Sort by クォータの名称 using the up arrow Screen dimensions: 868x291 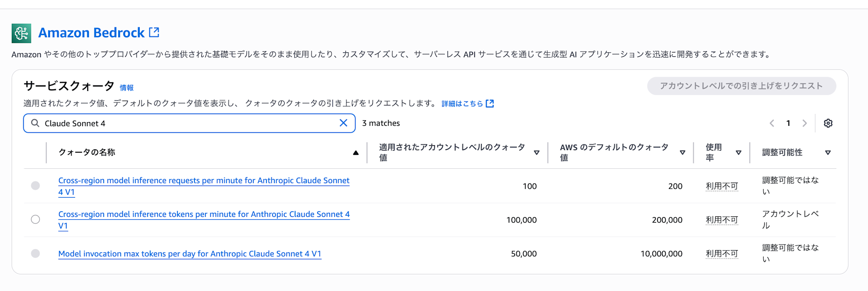click(x=356, y=153)
